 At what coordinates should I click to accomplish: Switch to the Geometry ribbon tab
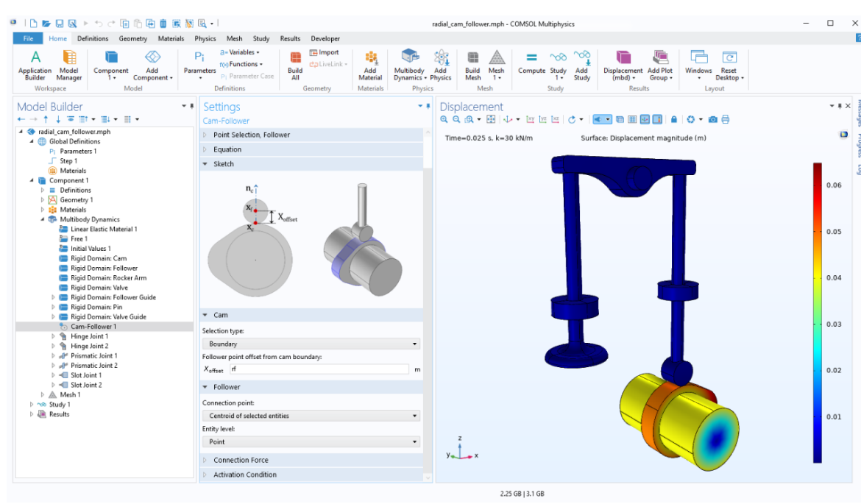click(x=133, y=38)
